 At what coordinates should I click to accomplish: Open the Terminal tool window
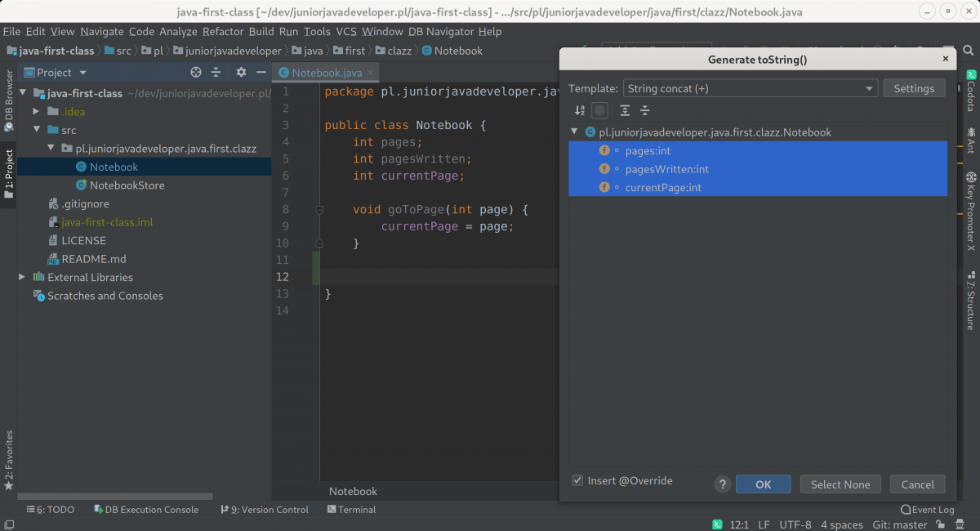351,510
